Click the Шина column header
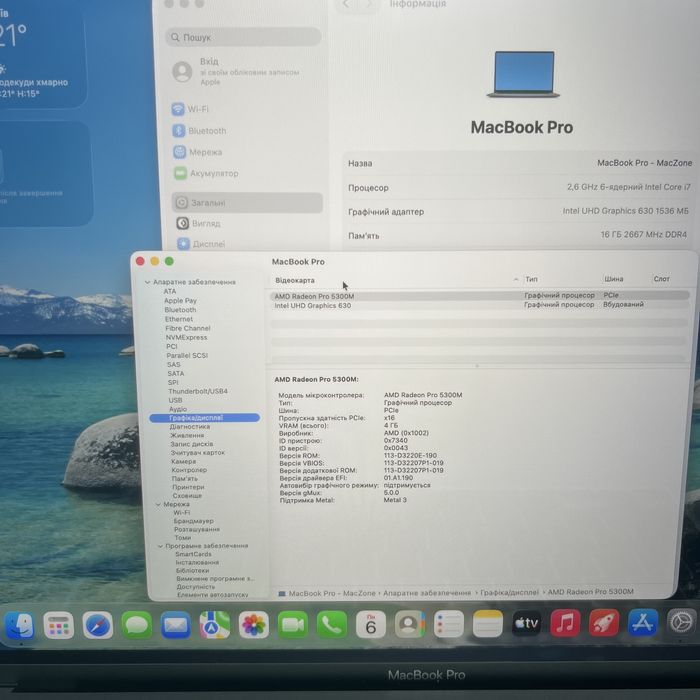 click(x=614, y=279)
